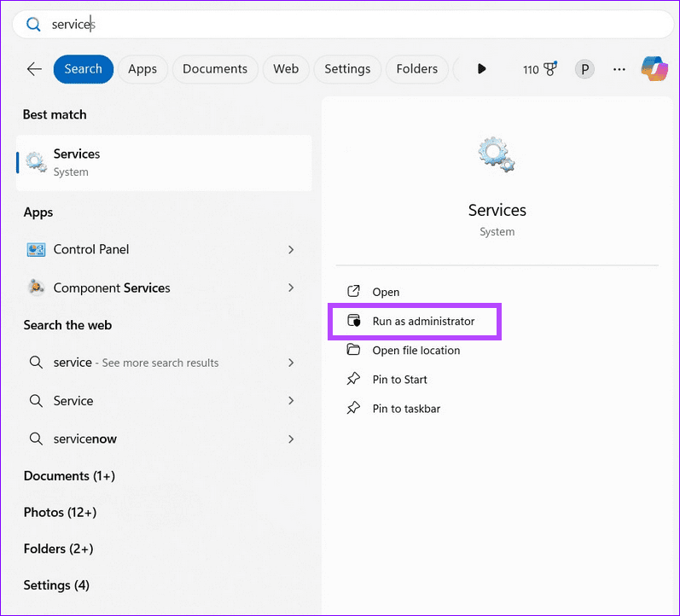
Task: Open the Copilot icon
Action: click(655, 69)
